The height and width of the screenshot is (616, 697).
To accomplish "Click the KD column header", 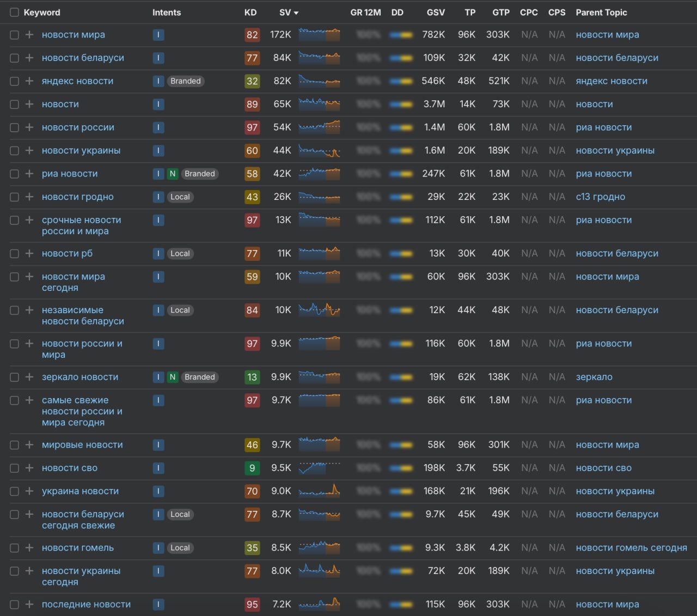I will 250,13.
